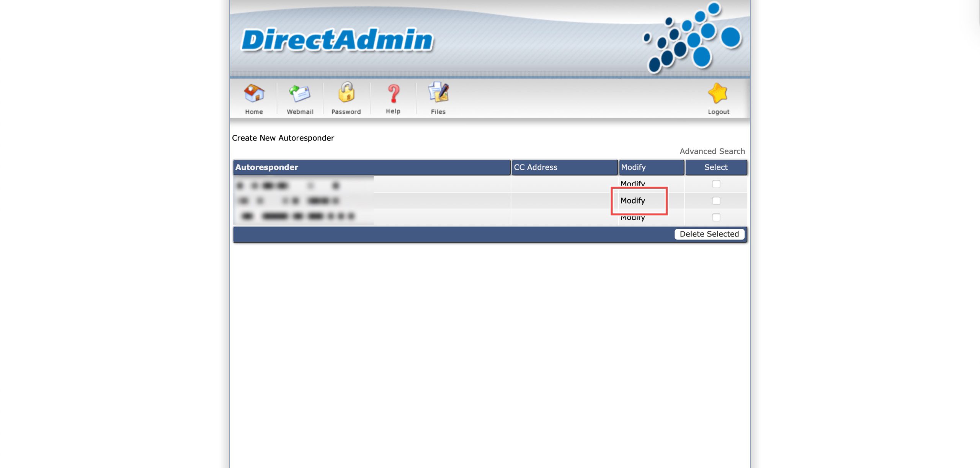This screenshot has width=980, height=468.
Task: Open Help question mark icon
Action: coord(393,93)
